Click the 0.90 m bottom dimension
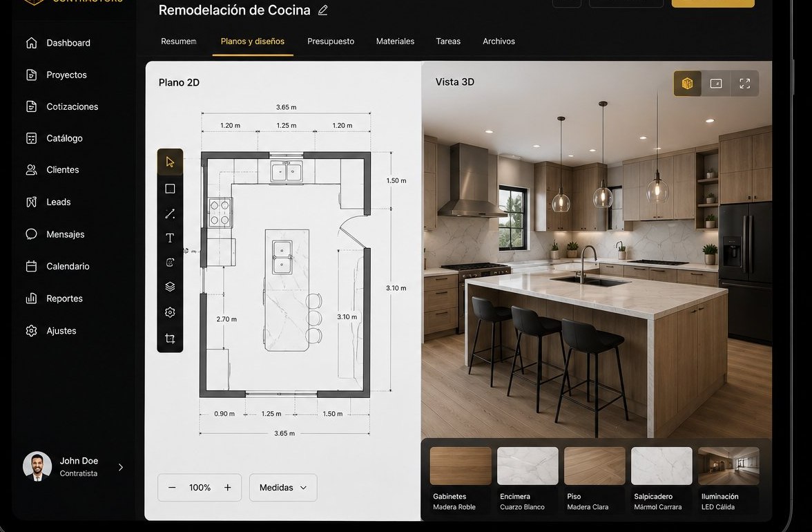The image size is (812, 532). click(224, 414)
